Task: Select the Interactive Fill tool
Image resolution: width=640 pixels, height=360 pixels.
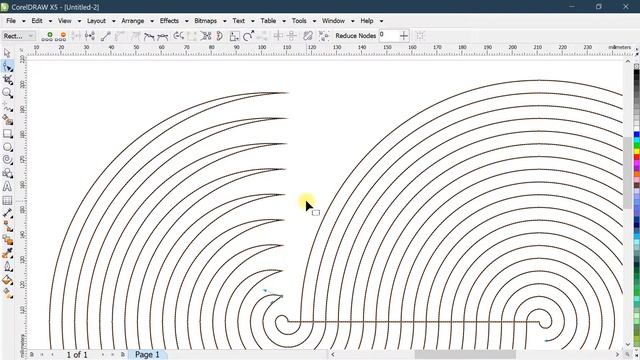Action: [7, 293]
